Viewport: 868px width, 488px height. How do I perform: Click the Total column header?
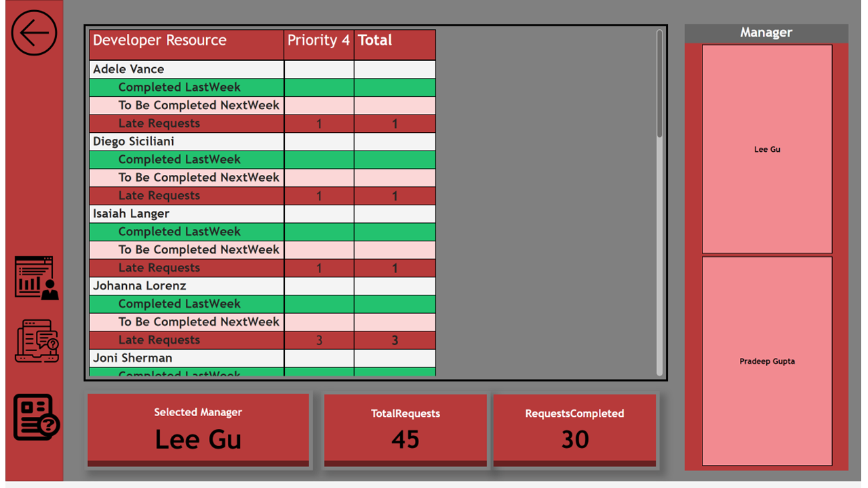point(375,41)
